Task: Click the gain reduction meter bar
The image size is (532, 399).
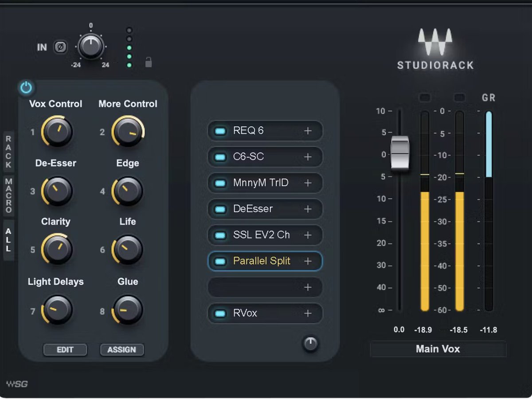Action: pyautogui.click(x=489, y=211)
